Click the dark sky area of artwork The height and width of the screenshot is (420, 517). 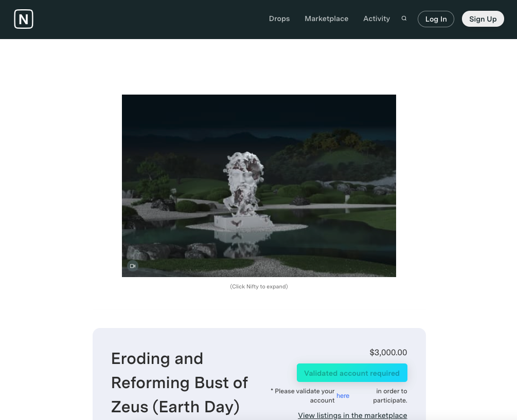pos(259,112)
